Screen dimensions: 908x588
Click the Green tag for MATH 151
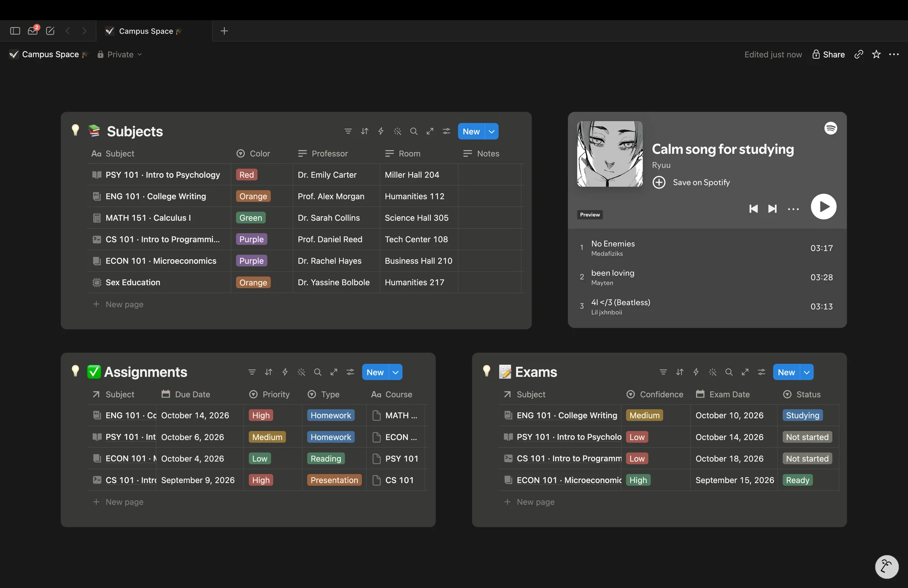pyautogui.click(x=251, y=218)
